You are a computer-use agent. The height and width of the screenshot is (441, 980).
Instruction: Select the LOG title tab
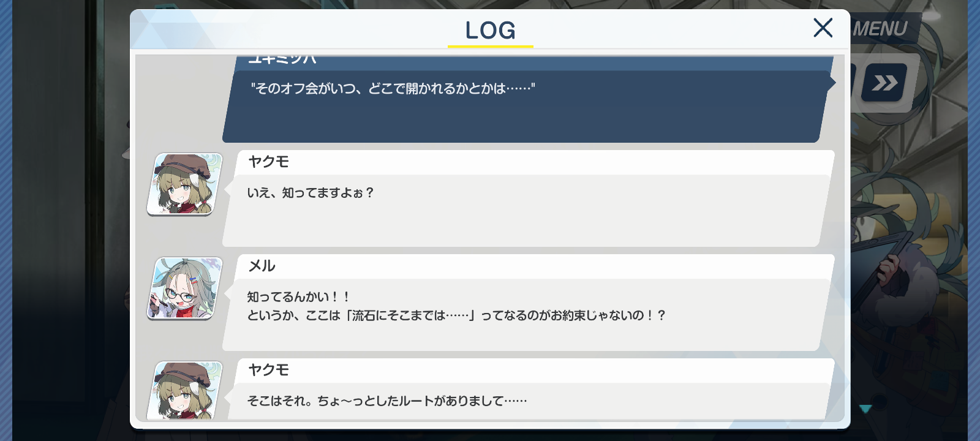490,30
